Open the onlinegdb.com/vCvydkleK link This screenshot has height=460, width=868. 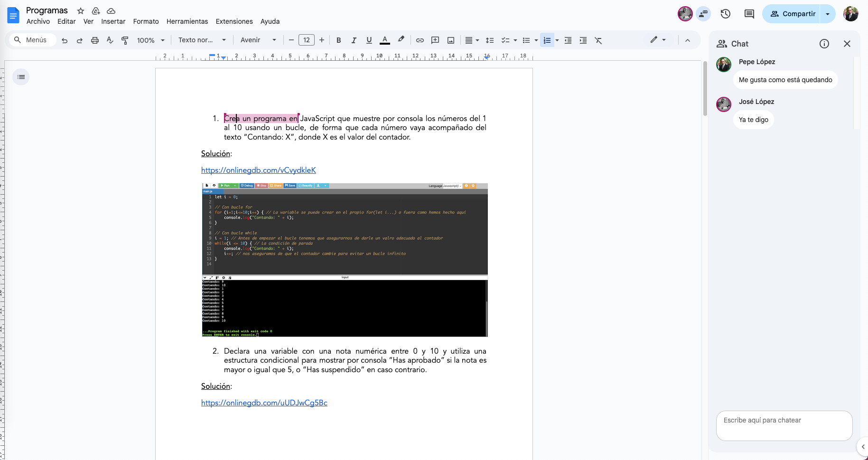click(x=258, y=170)
